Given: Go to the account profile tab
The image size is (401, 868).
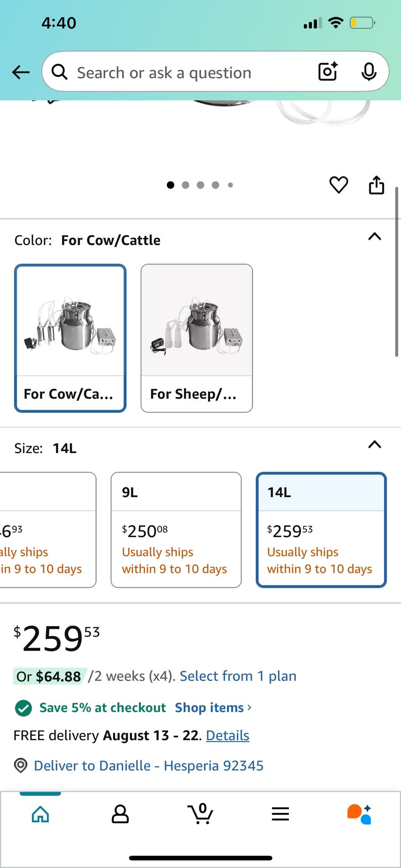Looking at the screenshot, I should click(120, 814).
